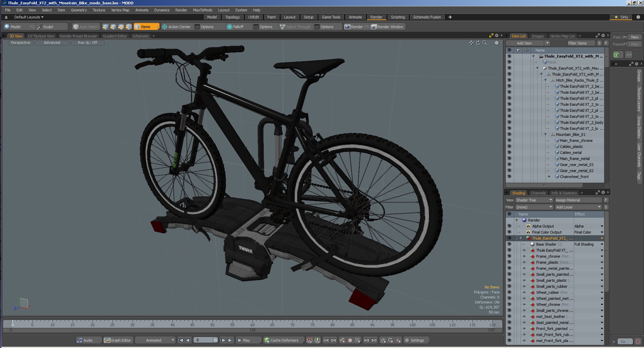Viewport: 644px width, 348px height.
Task: Open the Render Window icon
Action: 374,27
